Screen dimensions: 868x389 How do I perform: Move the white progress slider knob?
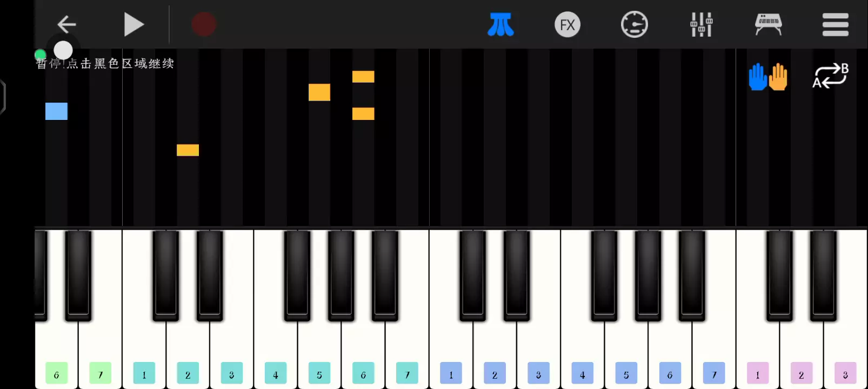(63, 50)
